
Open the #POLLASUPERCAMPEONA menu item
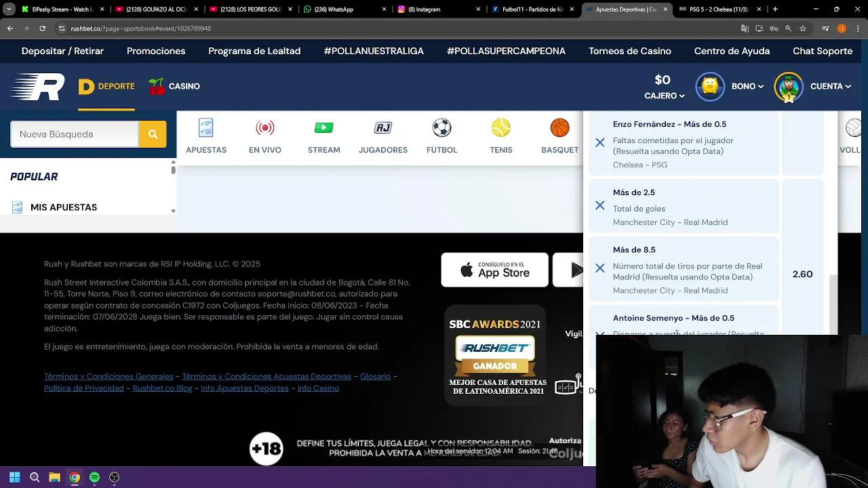click(506, 51)
